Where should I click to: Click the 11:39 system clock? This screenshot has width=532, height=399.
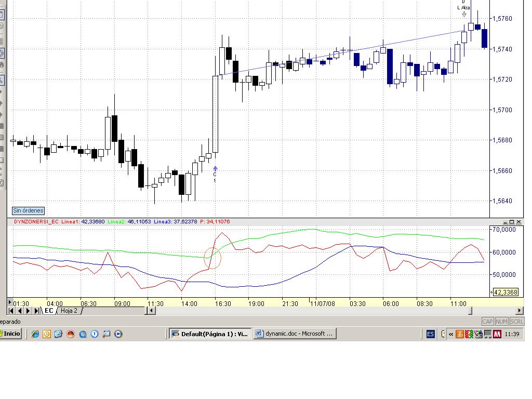pyautogui.click(x=512, y=334)
